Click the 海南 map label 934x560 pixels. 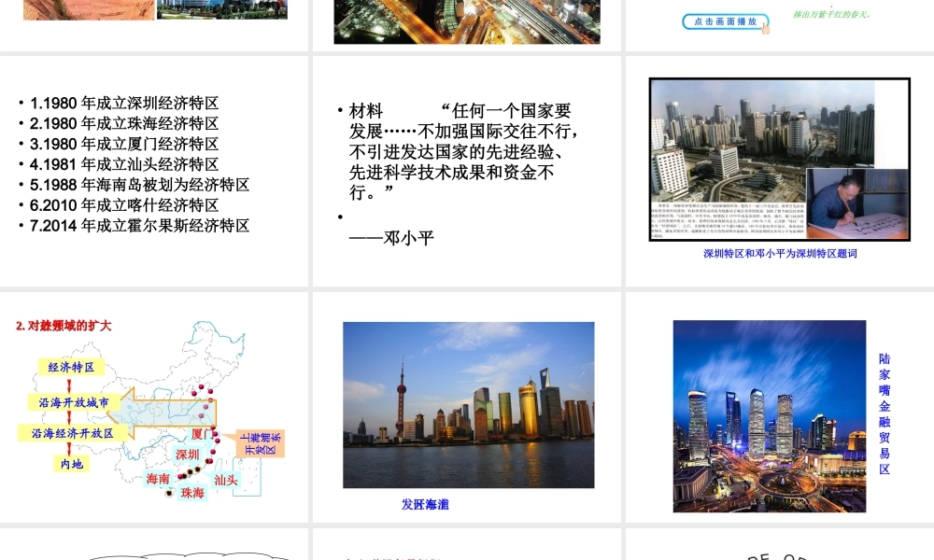(158, 479)
